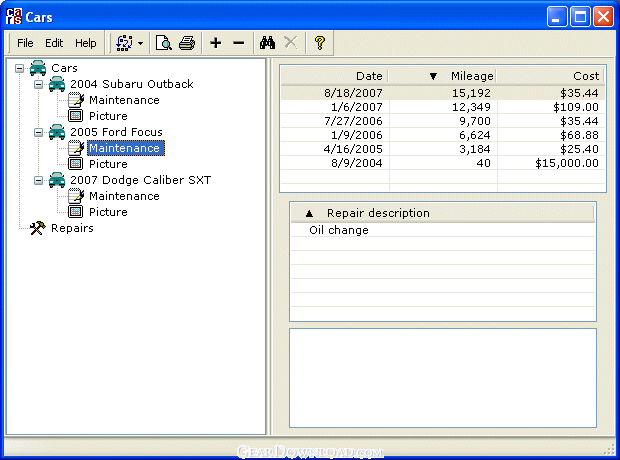Select the Repairs tree item
This screenshot has width=620, height=460.
coord(72,228)
